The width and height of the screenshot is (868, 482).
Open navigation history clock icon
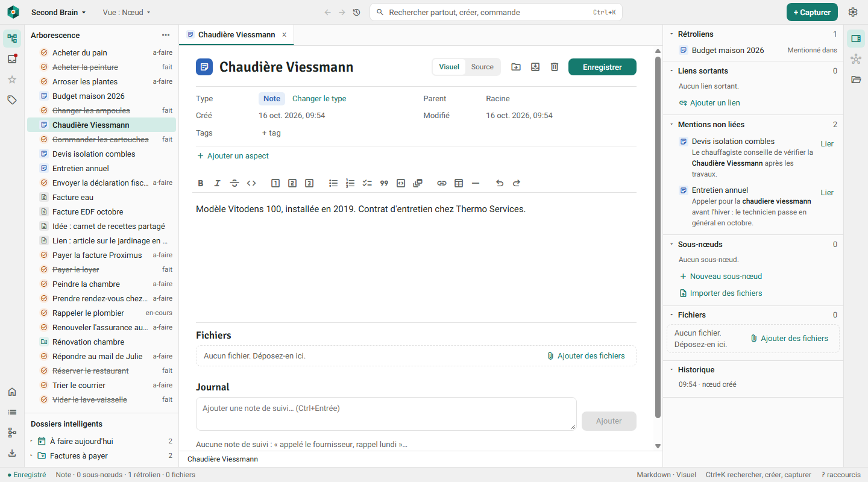coord(357,12)
